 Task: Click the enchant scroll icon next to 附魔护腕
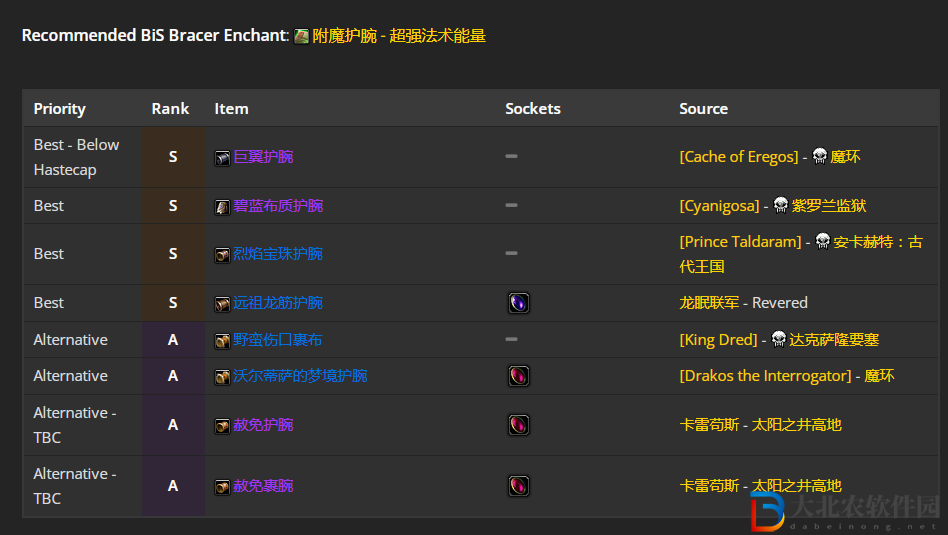point(301,37)
